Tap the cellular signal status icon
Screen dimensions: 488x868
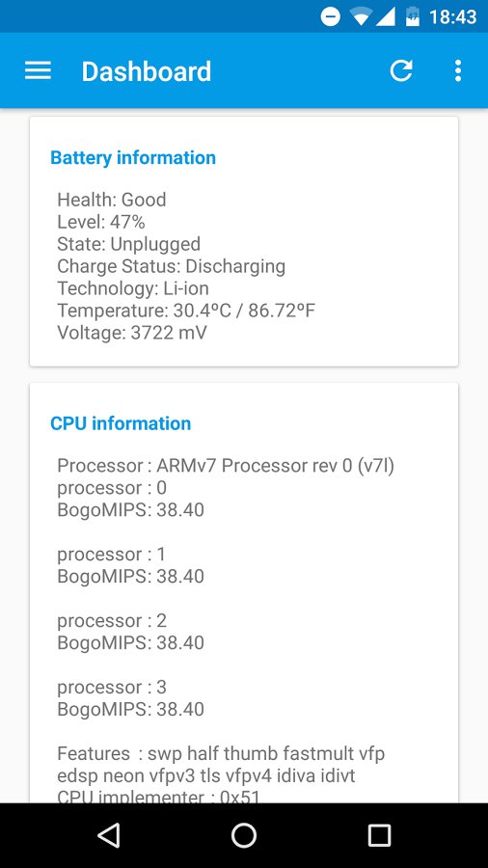point(385,17)
